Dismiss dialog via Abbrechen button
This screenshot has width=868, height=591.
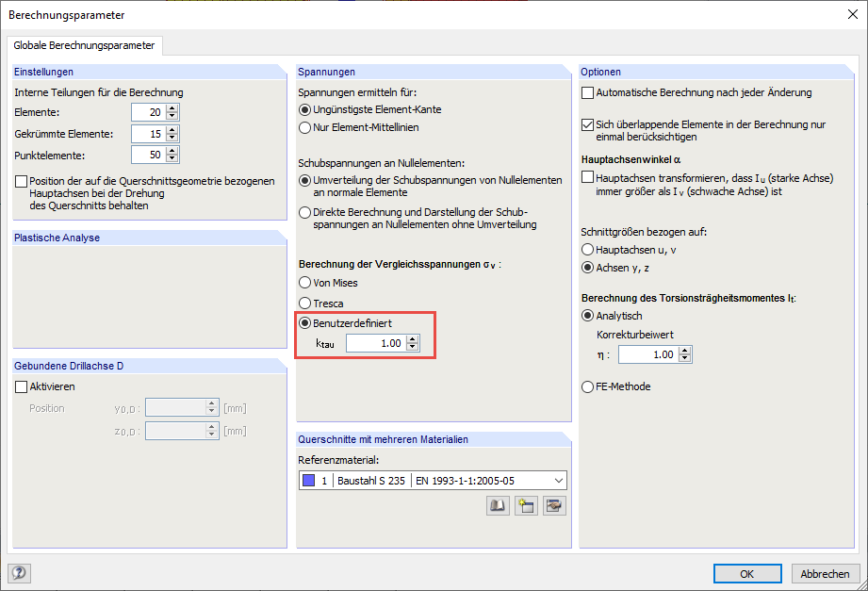[x=825, y=573]
